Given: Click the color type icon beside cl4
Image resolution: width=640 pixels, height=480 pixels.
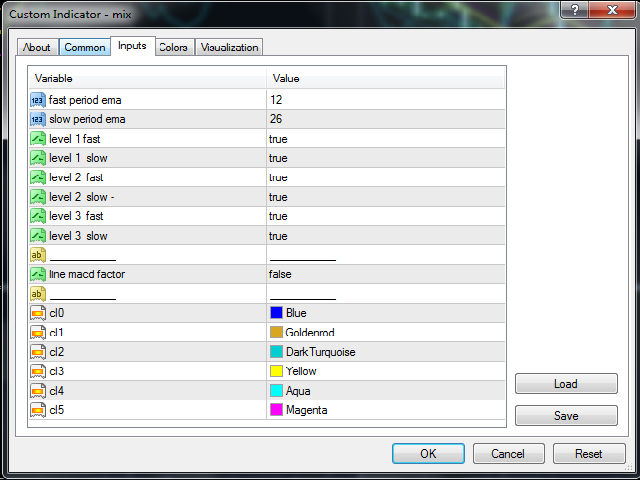Looking at the screenshot, I should coord(38,391).
